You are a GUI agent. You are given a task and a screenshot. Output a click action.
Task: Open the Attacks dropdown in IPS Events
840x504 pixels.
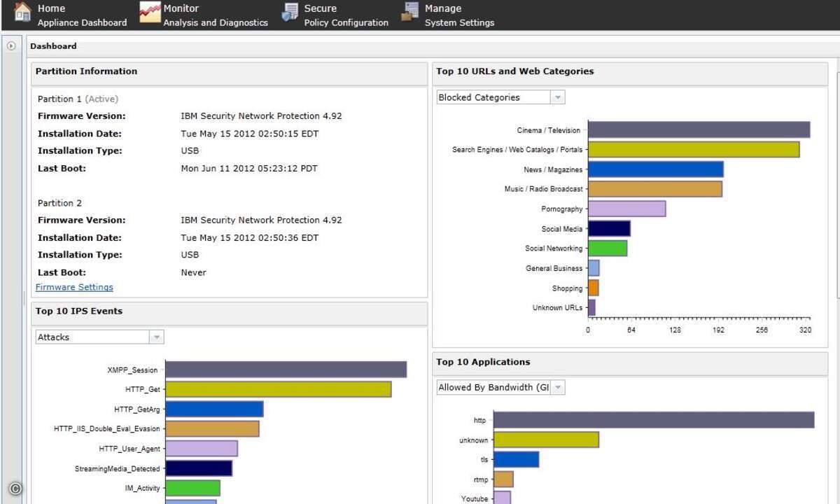(x=157, y=337)
